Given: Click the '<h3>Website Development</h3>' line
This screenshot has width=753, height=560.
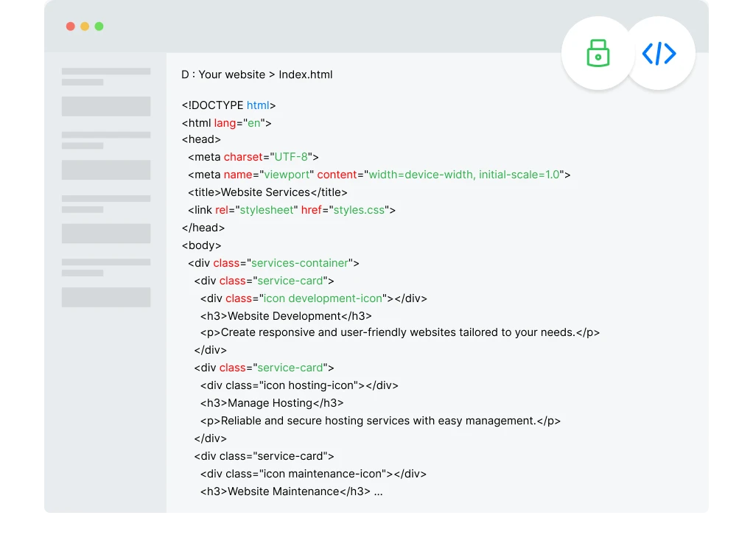Looking at the screenshot, I should coord(286,316).
